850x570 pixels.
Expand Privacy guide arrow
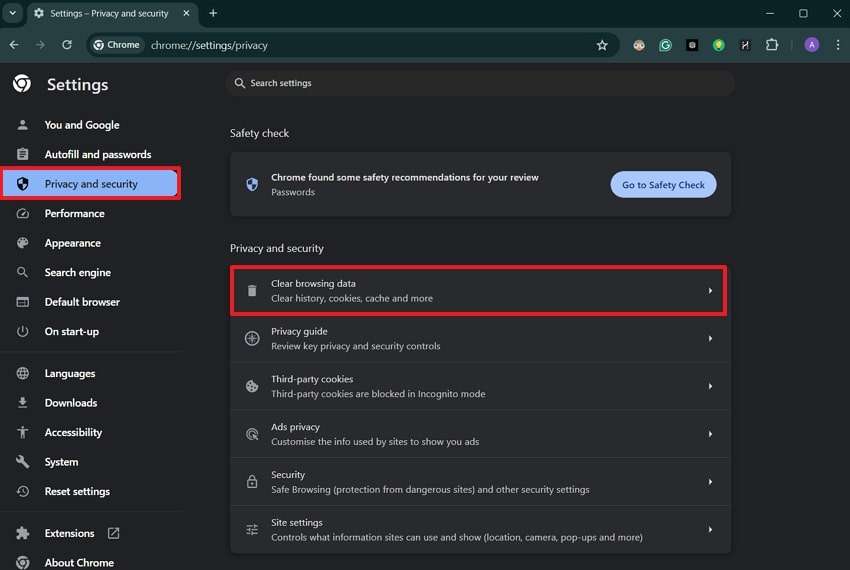[x=710, y=338]
